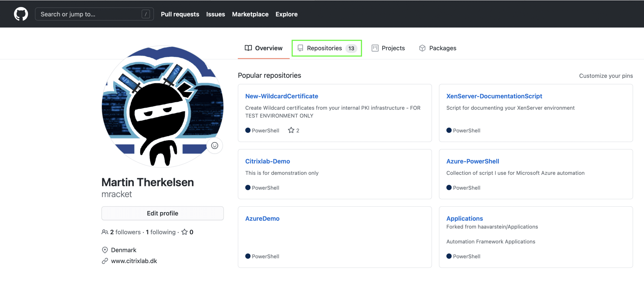The width and height of the screenshot is (644, 281).
Task: Open the Projects tab
Action: click(x=388, y=48)
